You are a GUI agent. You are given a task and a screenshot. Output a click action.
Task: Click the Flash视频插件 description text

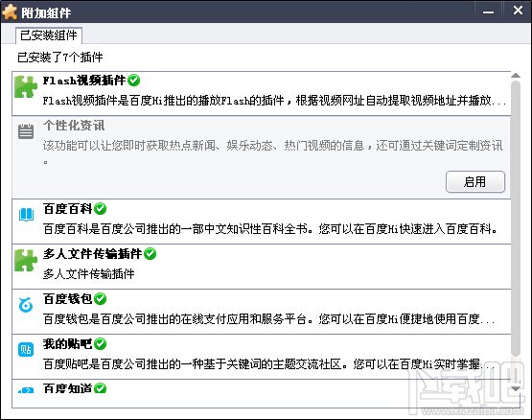(274, 101)
